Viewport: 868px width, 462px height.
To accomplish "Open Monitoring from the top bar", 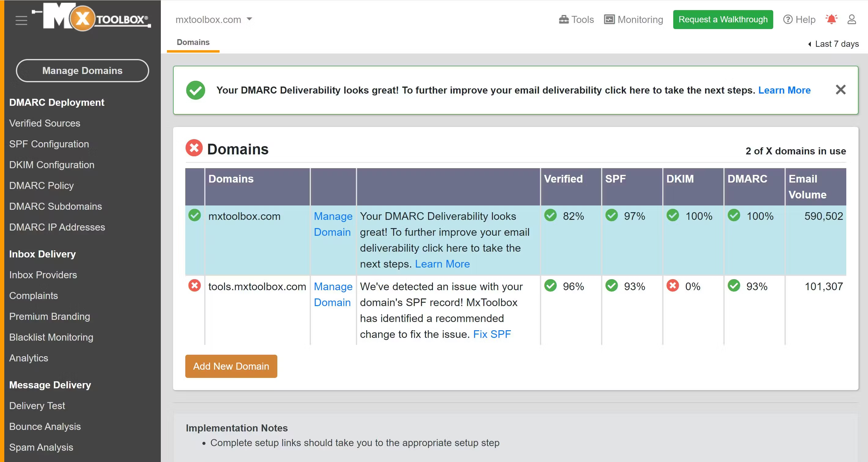I will (633, 20).
